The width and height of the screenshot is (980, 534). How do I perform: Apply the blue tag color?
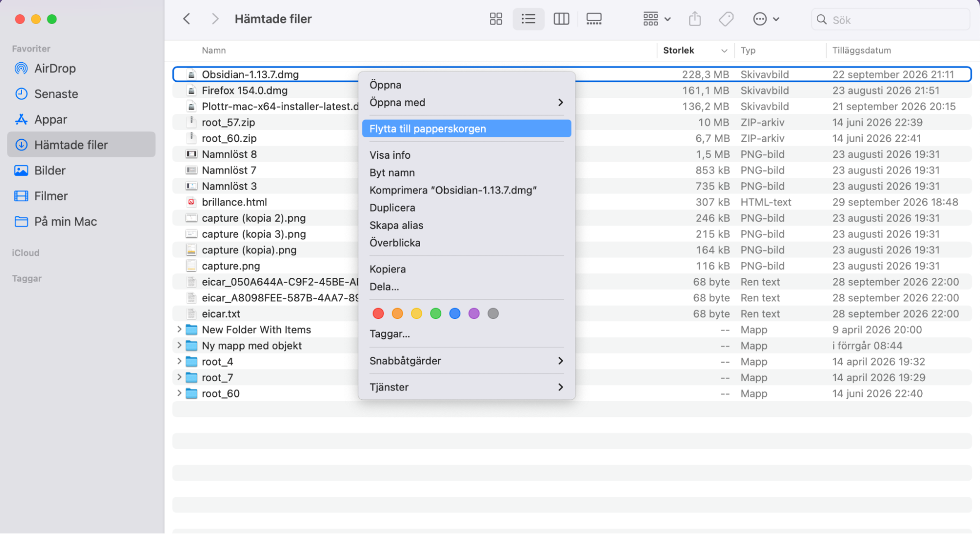455,314
